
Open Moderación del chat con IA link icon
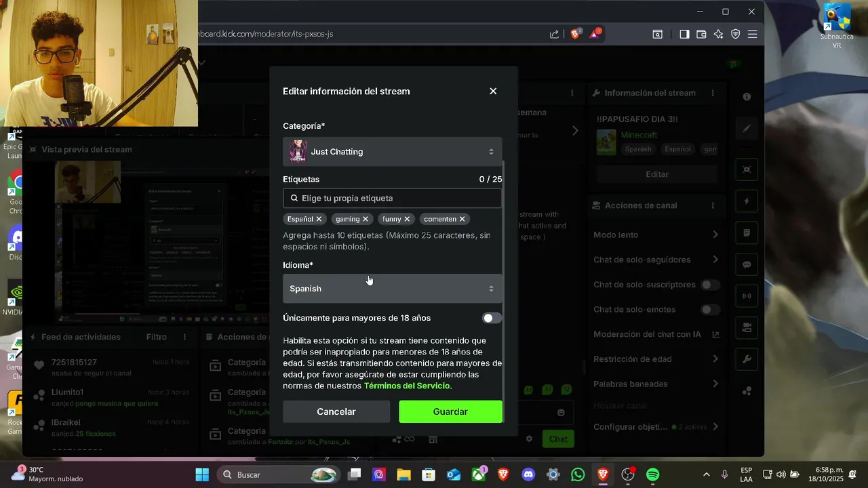click(715, 334)
